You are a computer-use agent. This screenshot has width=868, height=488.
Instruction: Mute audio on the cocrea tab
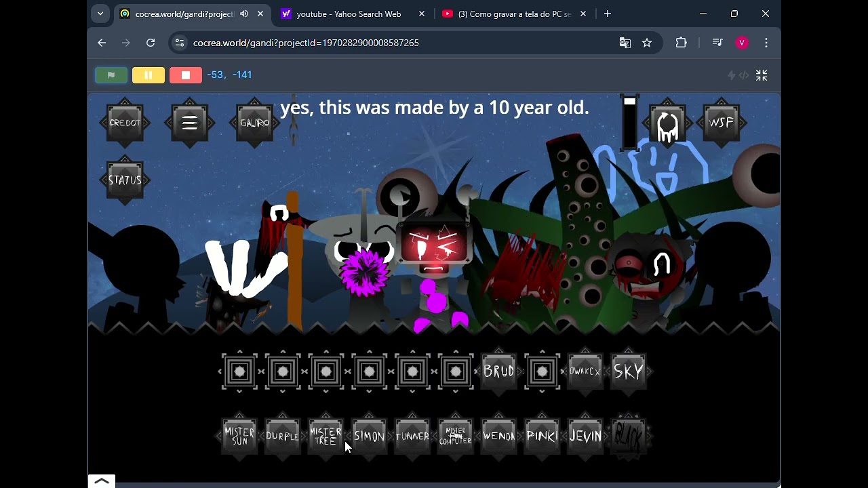tap(244, 14)
